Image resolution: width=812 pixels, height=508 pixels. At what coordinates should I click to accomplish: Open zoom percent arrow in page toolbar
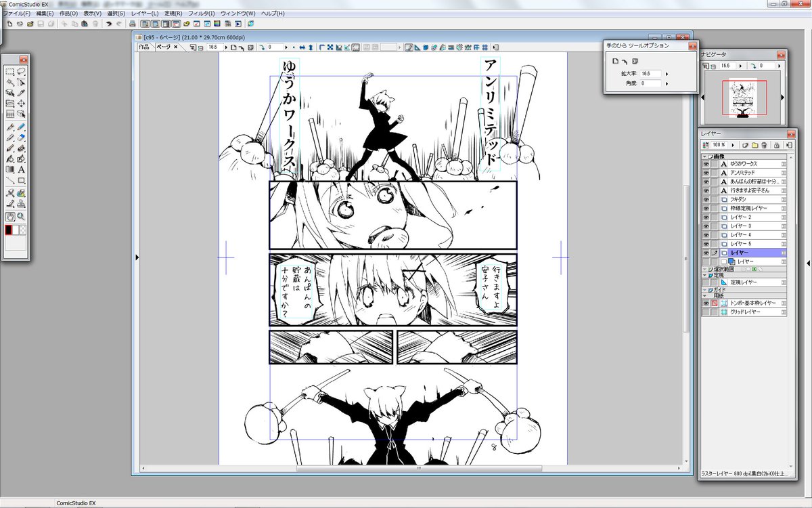(225, 47)
